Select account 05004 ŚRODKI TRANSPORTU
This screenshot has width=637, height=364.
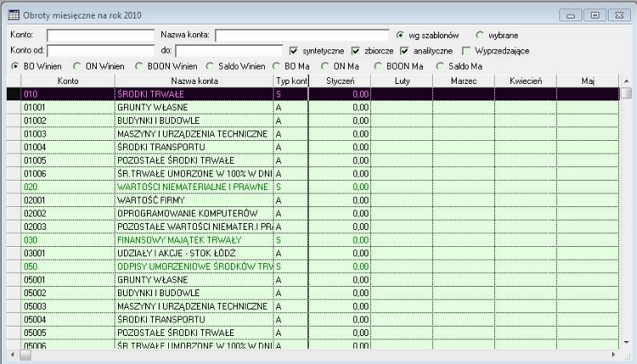[x=313, y=319]
